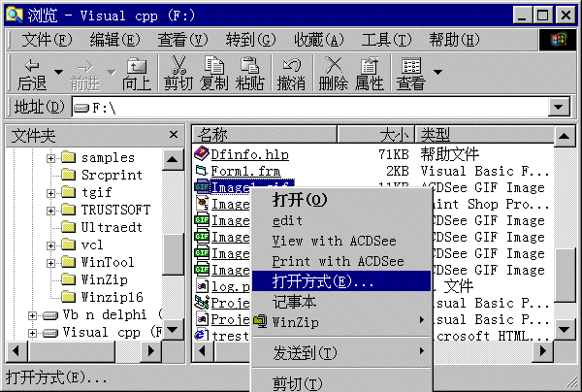Choose 打开方式(E)... from the context menu

coord(323,280)
